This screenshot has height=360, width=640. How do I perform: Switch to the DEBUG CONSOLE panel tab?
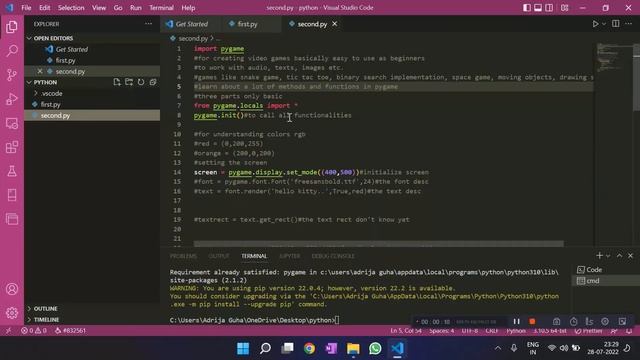(x=333, y=256)
